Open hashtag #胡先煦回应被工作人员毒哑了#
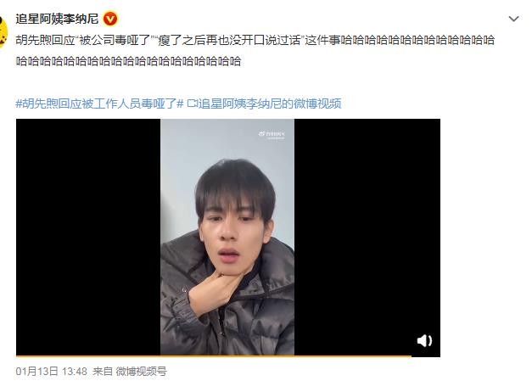Image resolution: width=532 pixels, height=392 pixels. pos(100,104)
